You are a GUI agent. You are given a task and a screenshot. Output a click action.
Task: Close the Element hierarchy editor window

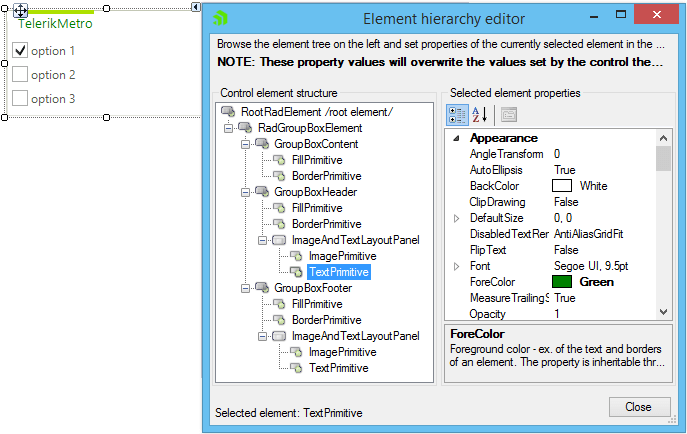pyautogui.click(x=656, y=14)
